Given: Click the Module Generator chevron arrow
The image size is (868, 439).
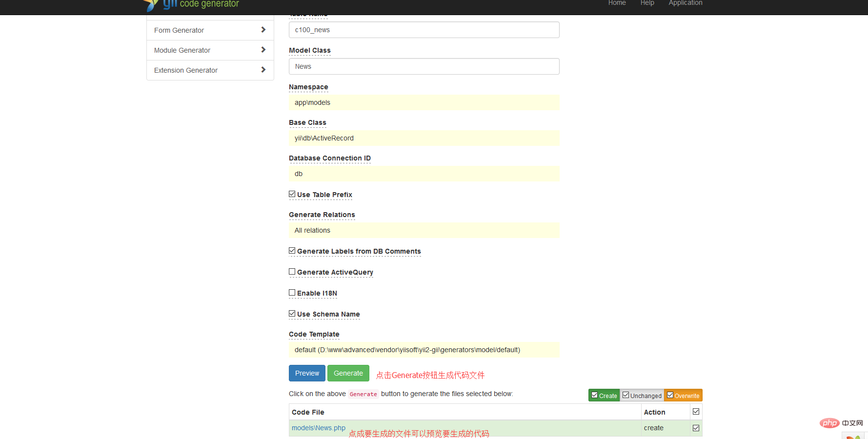Looking at the screenshot, I should point(263,50).
